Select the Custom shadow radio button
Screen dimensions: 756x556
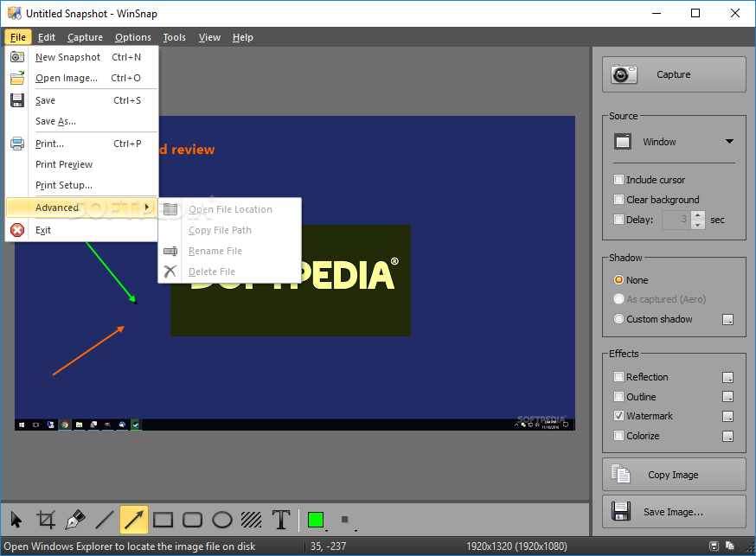pos(618,319)
